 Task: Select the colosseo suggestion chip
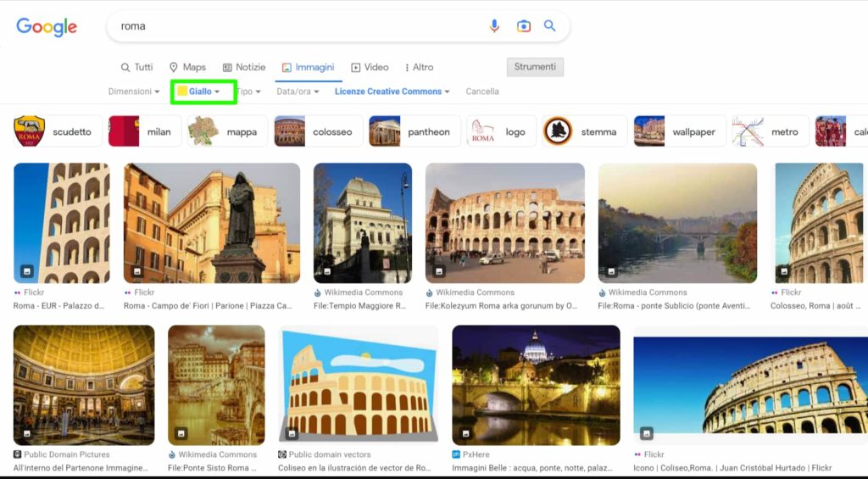point(319,131)
